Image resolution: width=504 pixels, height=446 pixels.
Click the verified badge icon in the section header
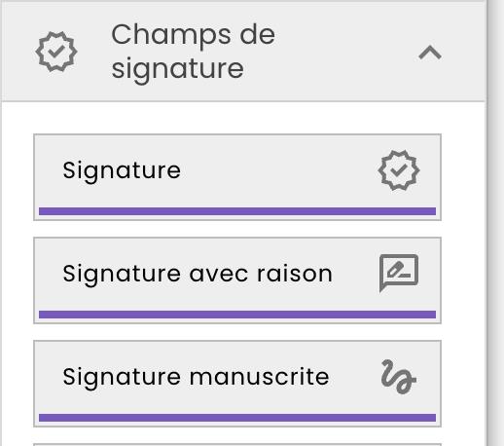coord(56,52)
